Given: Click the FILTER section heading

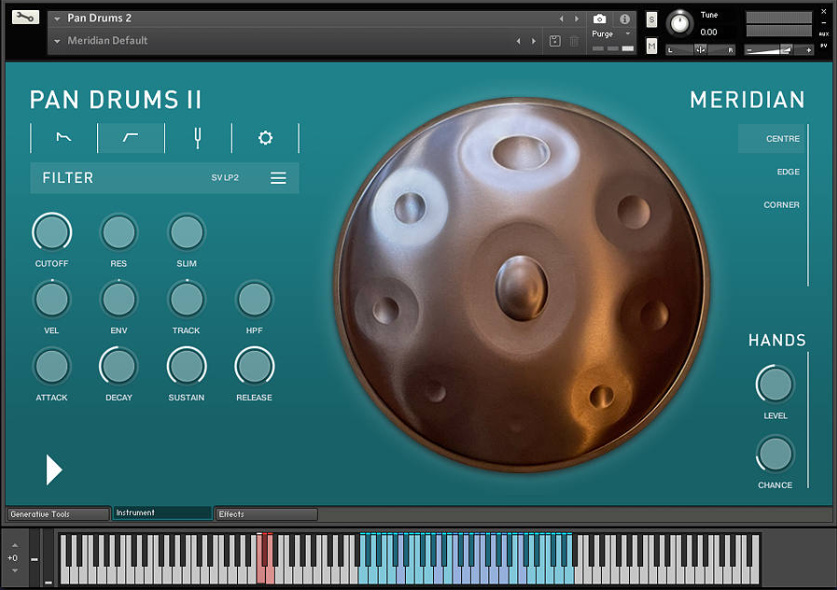Looking at the screenshot, I should click(x=68, y=178).
